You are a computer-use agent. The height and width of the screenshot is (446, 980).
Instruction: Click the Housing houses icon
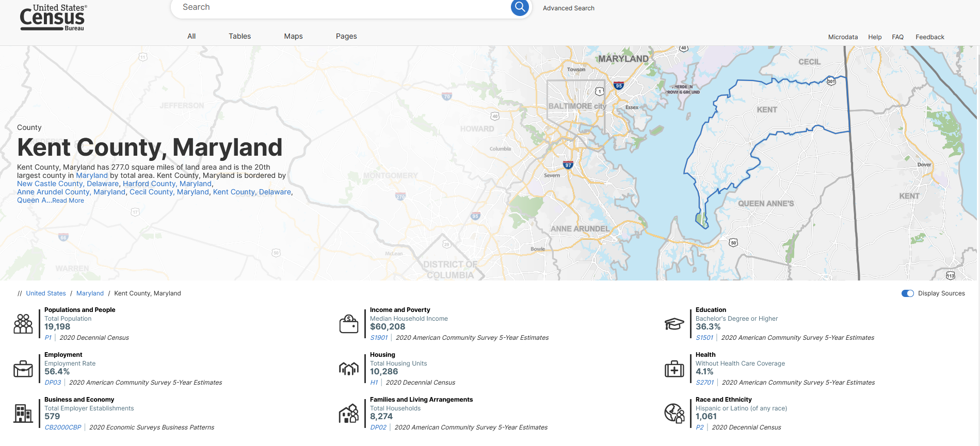point(349,369)
